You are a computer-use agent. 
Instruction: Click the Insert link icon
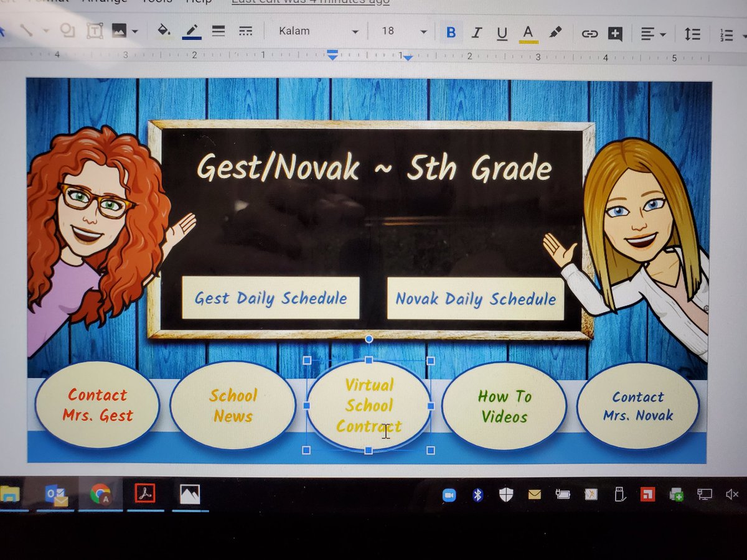pyautogui.click(x=589, y=34)
